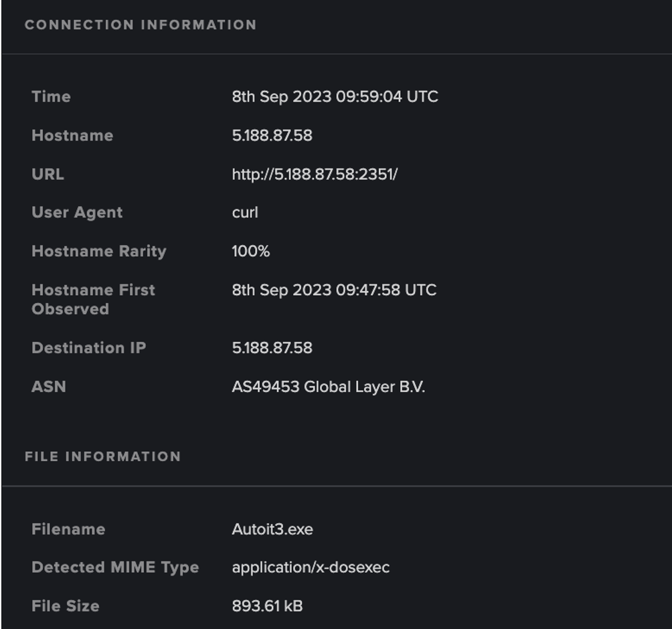Image resolution: width=672 pixels, height=629 pixels.
Task: Click the Autoit3.exe filename value
Action: (x=272, y=529)
